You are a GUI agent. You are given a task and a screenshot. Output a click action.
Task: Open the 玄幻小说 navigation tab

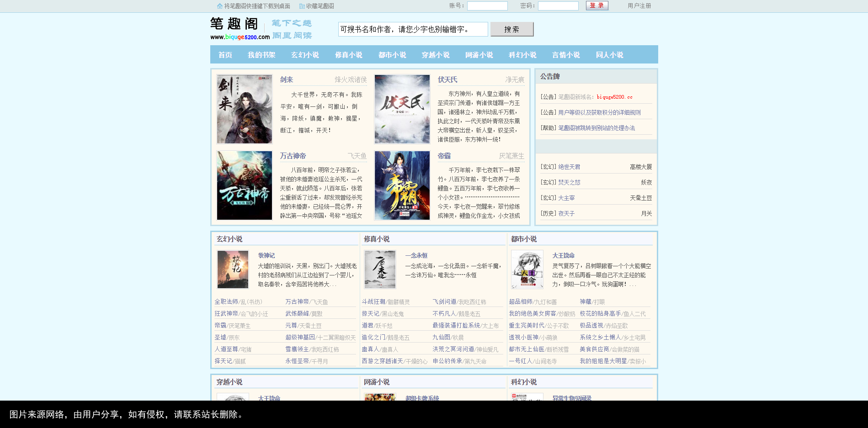pos(305,55)
